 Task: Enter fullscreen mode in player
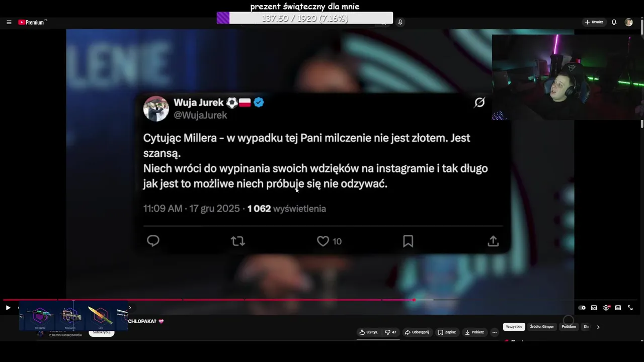click(630, 308)
